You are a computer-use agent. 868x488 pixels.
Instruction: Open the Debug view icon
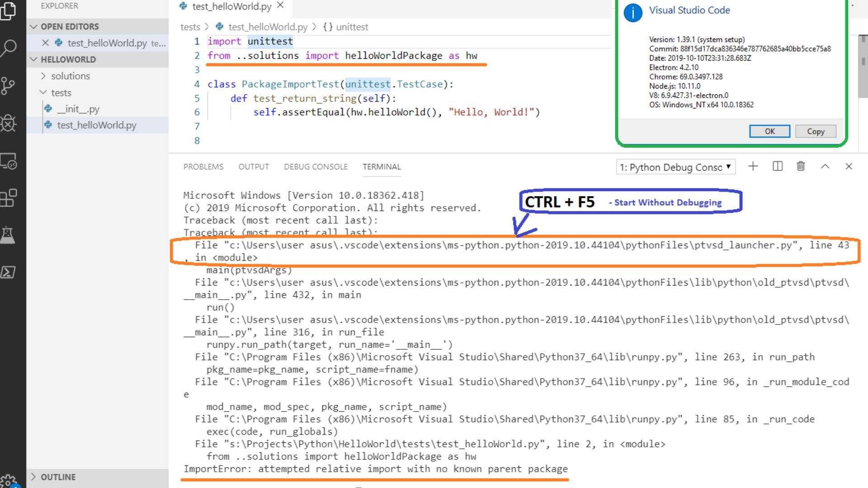point(8,123)
